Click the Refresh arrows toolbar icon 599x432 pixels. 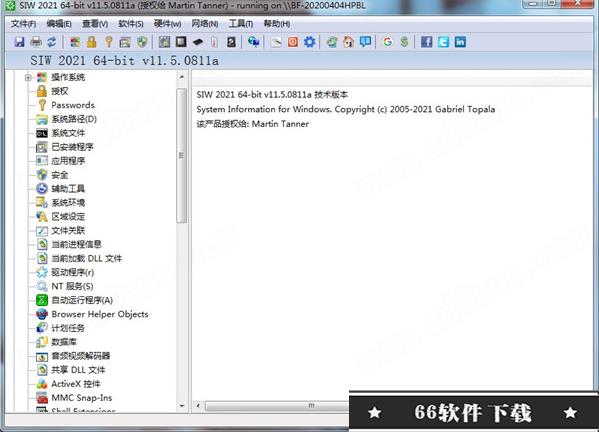[x=52, y=42]
